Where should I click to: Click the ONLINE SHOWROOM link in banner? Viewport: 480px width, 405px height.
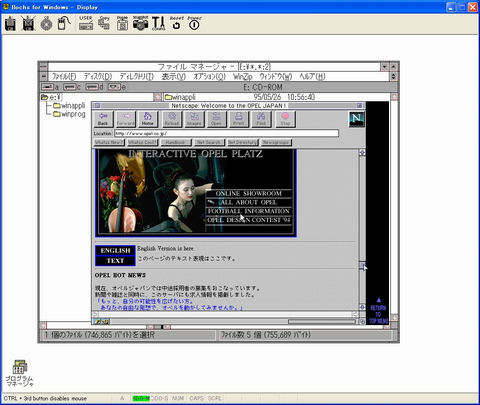(249, 193)
